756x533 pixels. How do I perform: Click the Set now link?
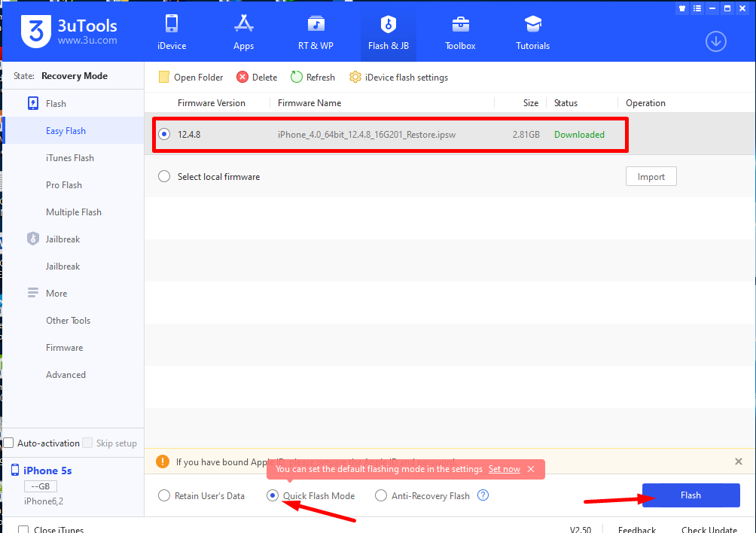(x=505, y=469)
